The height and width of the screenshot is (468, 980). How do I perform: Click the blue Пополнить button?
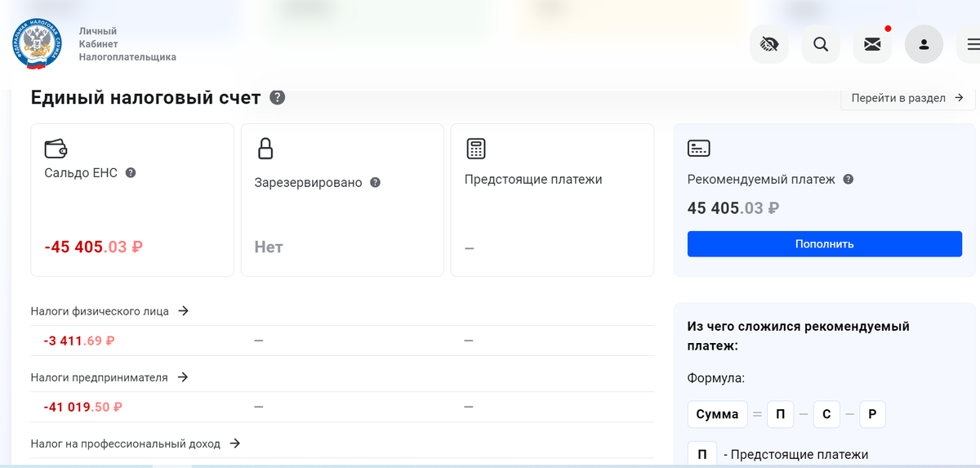coord(825,243)
